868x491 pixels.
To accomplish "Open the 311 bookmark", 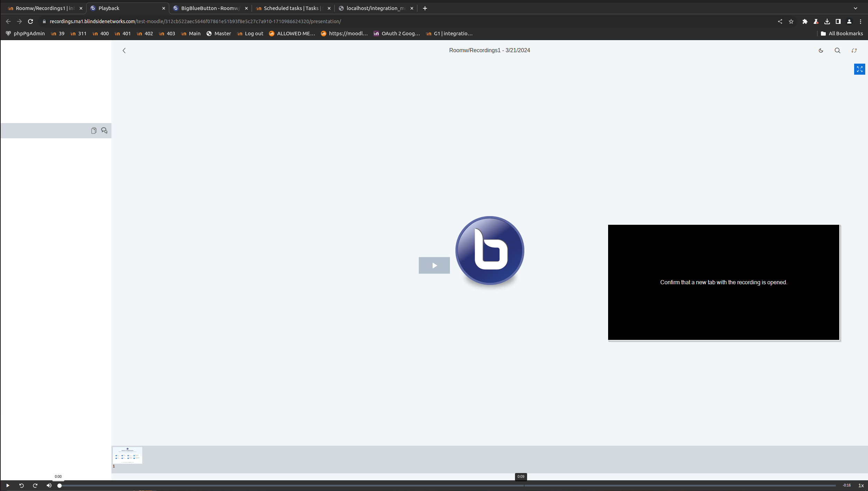I will click(79, 34).
